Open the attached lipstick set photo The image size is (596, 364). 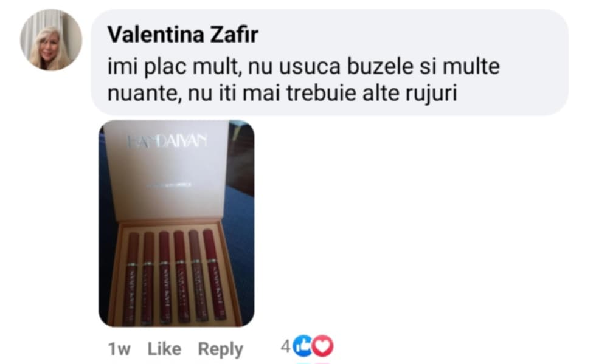click(176, 224)
